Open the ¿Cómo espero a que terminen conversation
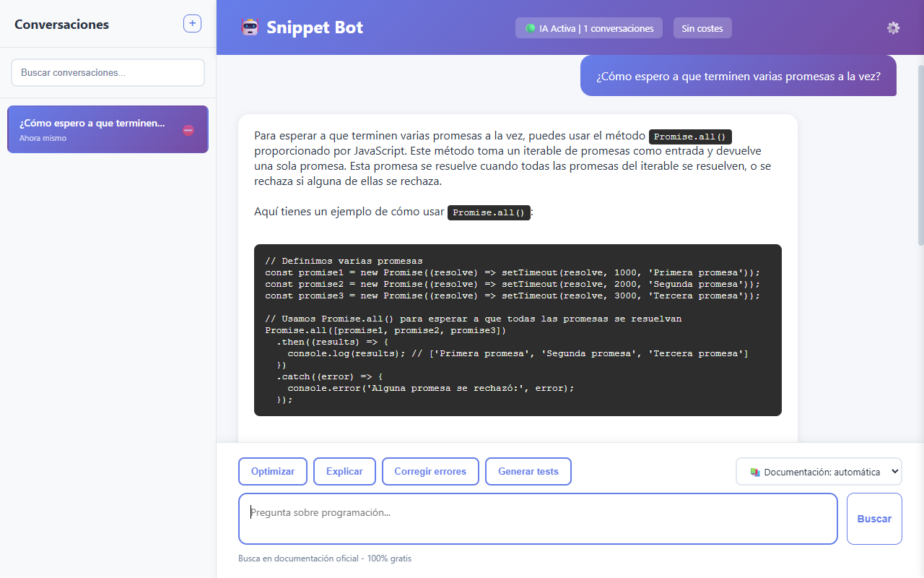 coord(108,129)
